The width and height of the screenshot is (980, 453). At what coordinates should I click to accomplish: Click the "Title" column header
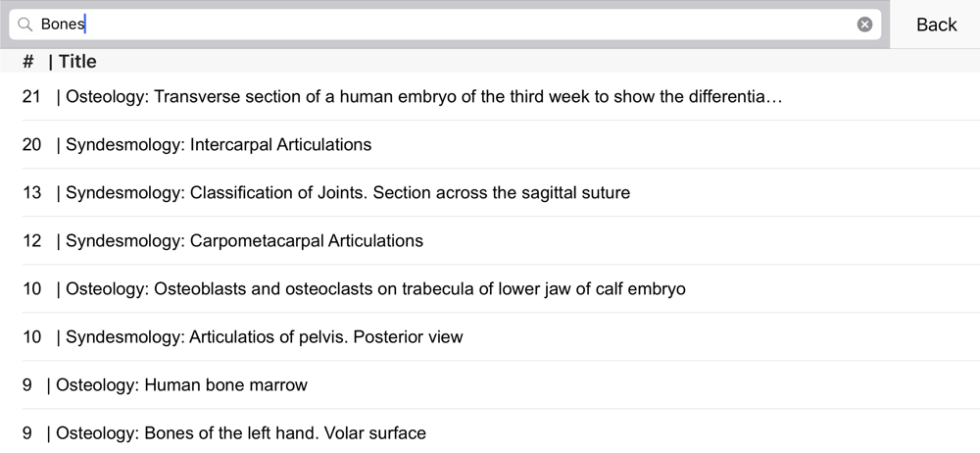pos(77,62)
